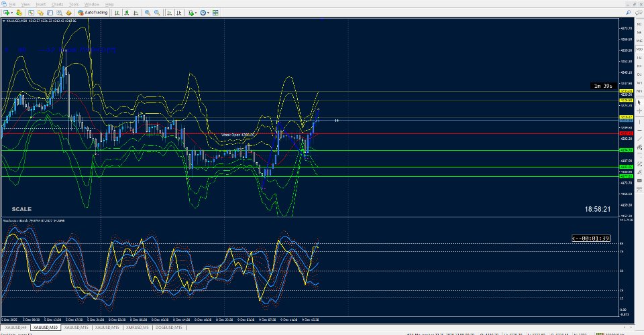Open the File menu
The width and height of the screenshot is (644, 335).
[12, 4]
